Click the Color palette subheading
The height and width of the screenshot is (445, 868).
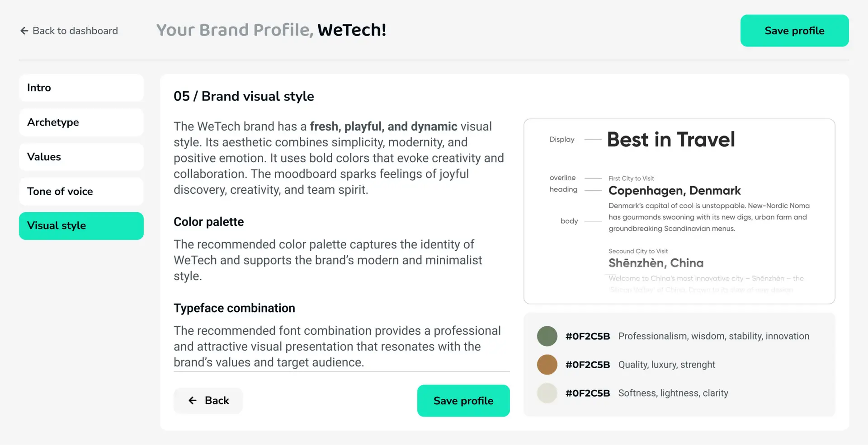pos(208,222)
